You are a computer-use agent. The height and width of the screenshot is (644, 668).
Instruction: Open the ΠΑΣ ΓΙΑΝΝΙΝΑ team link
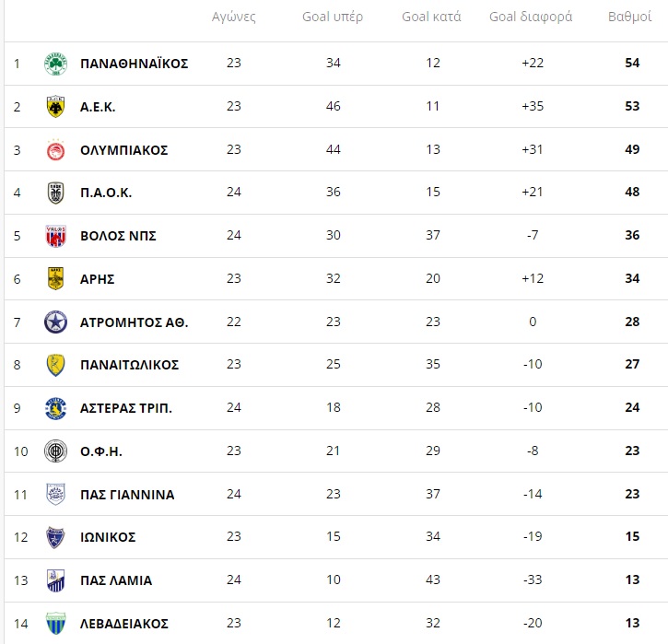point(127,495)
